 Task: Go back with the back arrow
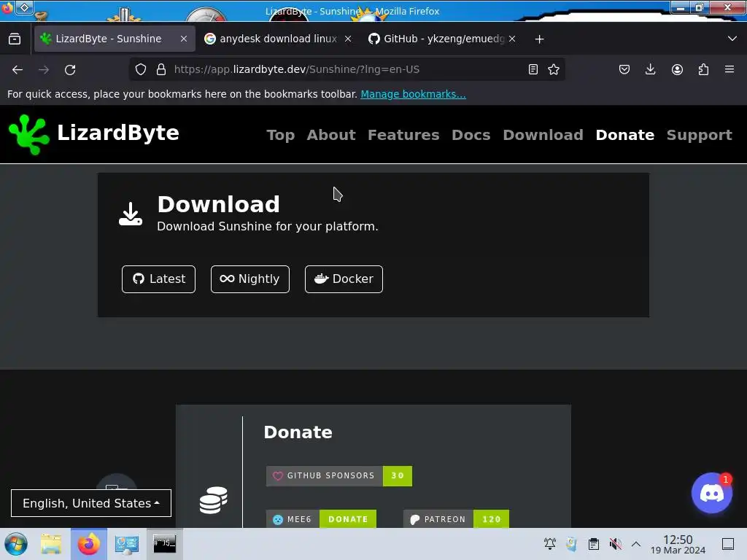click(18, 69)
